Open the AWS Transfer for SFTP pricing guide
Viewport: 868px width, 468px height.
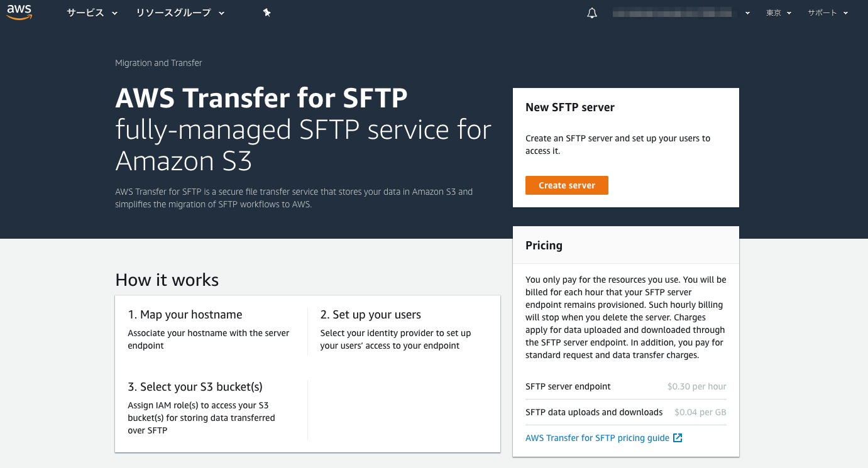tap(597, 437)
